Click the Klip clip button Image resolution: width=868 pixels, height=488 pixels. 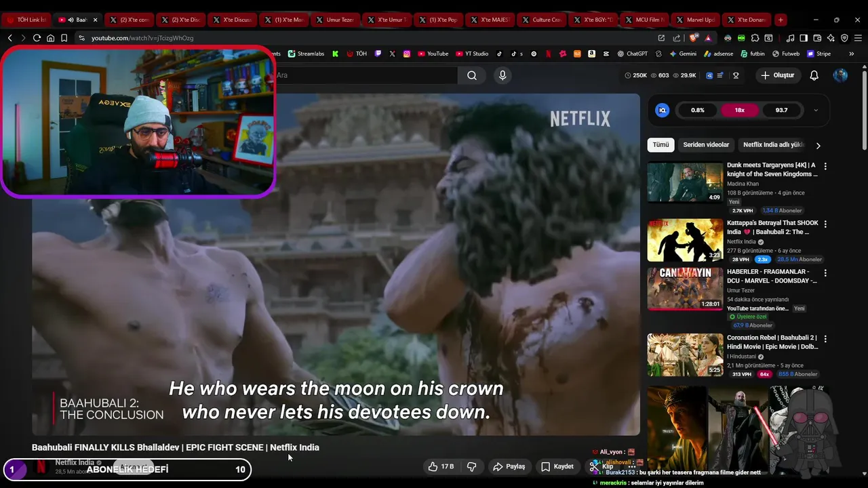point(602,466)
